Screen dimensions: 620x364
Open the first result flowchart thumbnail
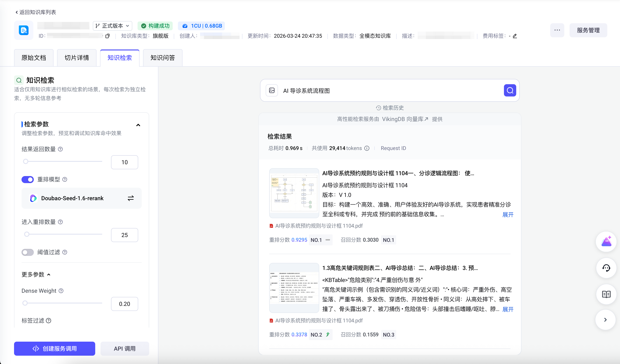(294, 193)
